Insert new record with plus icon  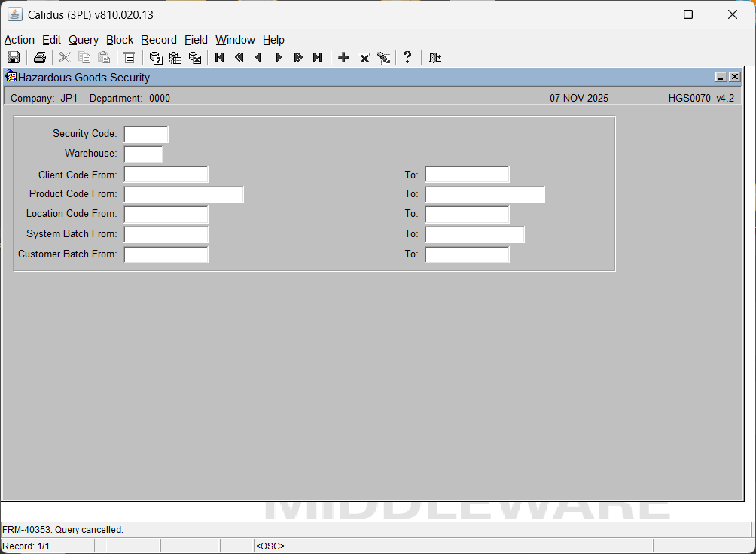[343, 58]
